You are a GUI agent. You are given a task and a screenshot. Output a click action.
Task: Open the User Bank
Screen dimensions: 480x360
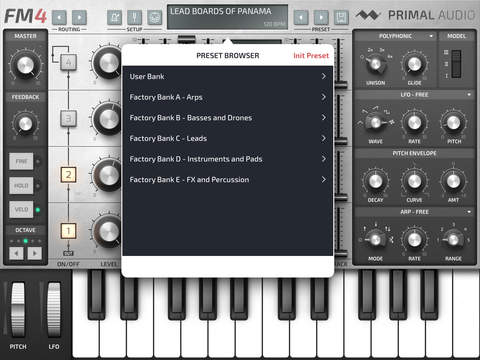tap(228, 76)
